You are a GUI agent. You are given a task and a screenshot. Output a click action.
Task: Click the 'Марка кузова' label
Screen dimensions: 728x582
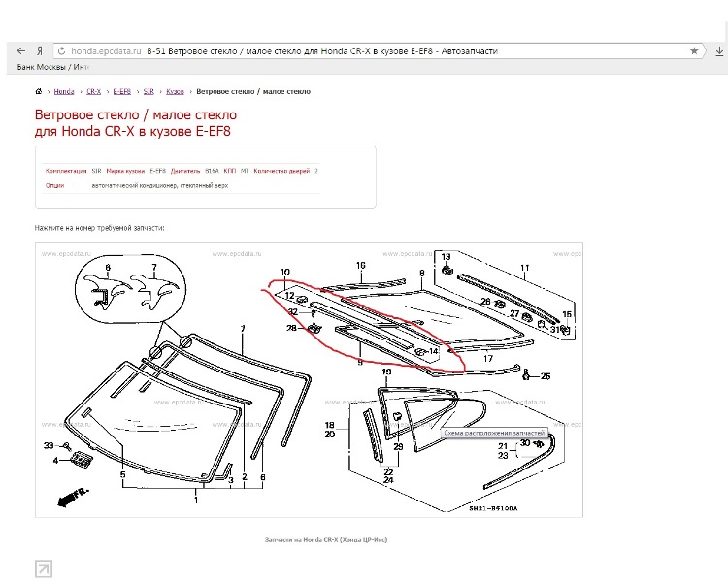(125, 171)
